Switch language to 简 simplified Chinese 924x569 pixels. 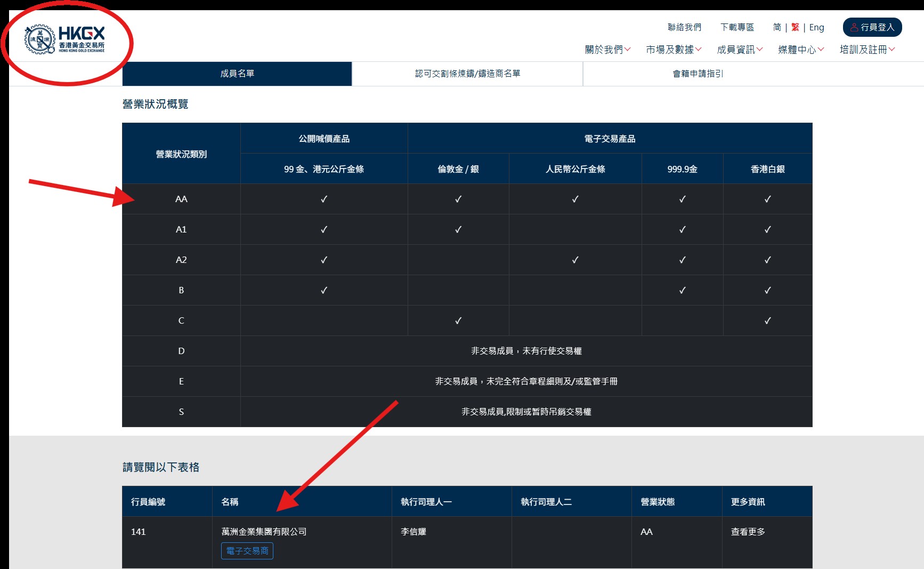[777, 27]
